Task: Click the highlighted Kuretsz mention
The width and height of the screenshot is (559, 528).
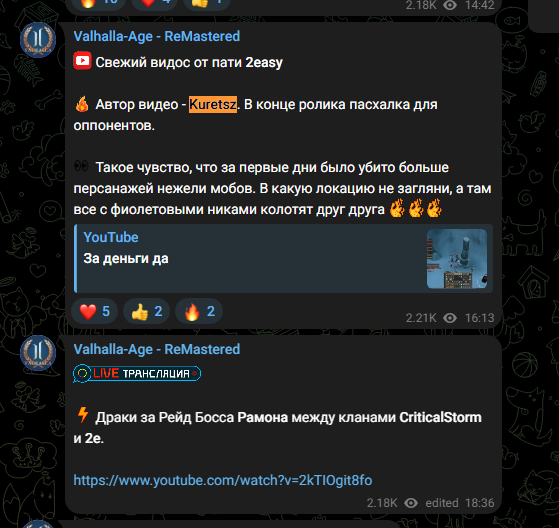Action: 213,104
